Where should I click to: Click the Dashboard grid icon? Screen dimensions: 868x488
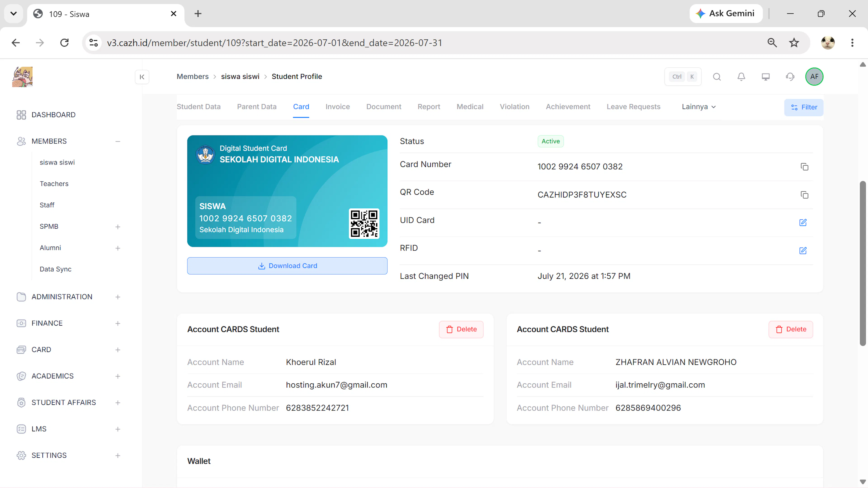21,115
